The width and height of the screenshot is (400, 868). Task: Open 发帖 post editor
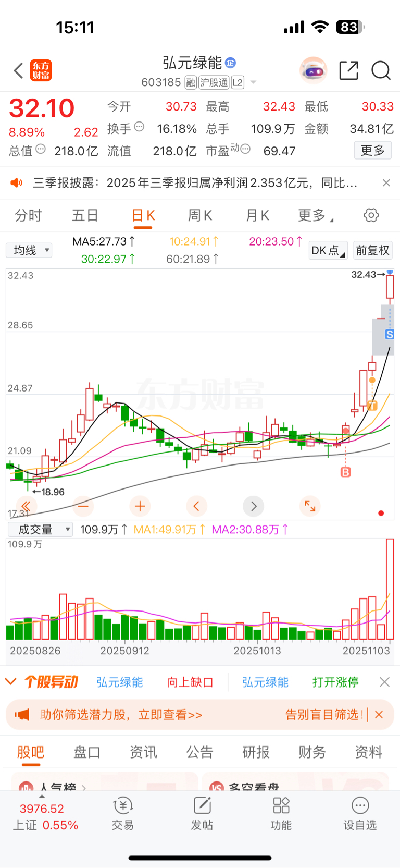pyautogui.click(x=202, y=814)
